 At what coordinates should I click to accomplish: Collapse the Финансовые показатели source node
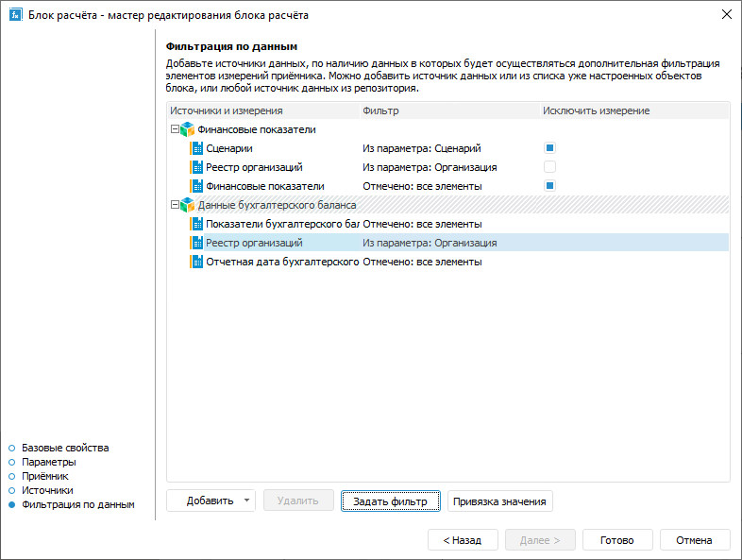pyautogui.click(x=174, y=129)
